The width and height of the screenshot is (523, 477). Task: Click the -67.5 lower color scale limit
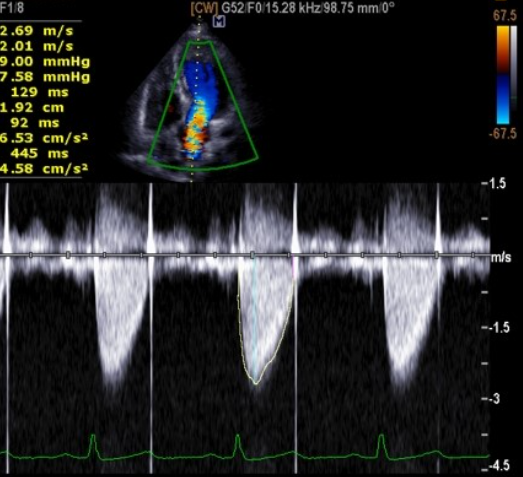(503, 133)
